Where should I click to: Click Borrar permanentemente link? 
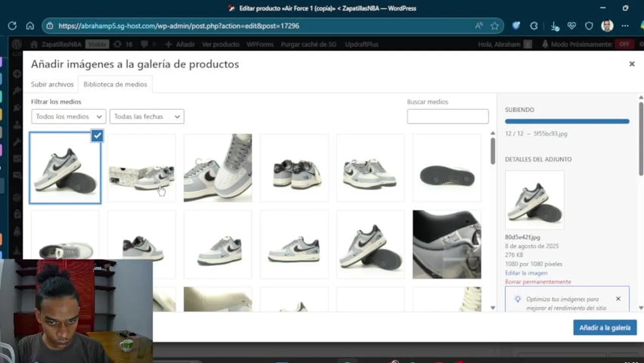pos(538,282)
